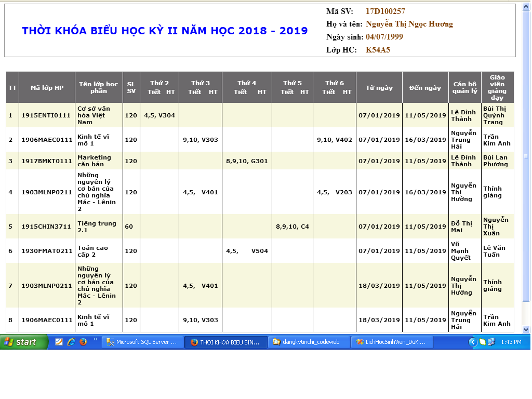Switch to THOI KHOA BIEU Firefox window

(226, 342)
